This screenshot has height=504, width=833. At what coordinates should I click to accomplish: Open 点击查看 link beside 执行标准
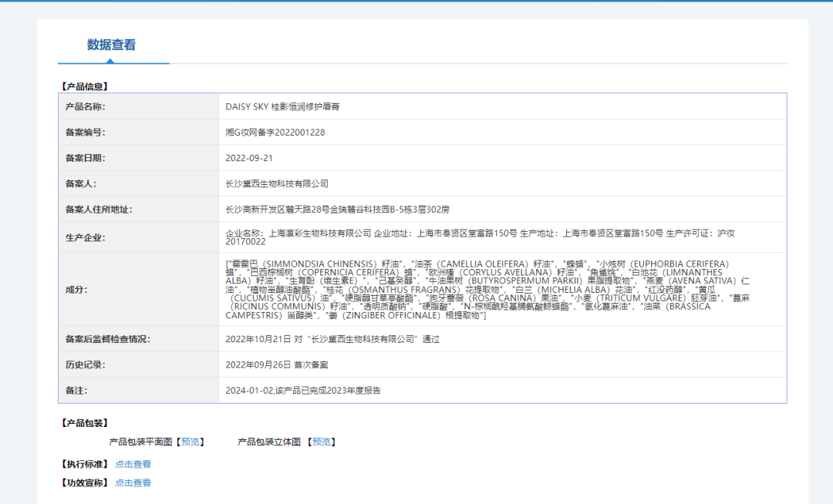point(133,464)
